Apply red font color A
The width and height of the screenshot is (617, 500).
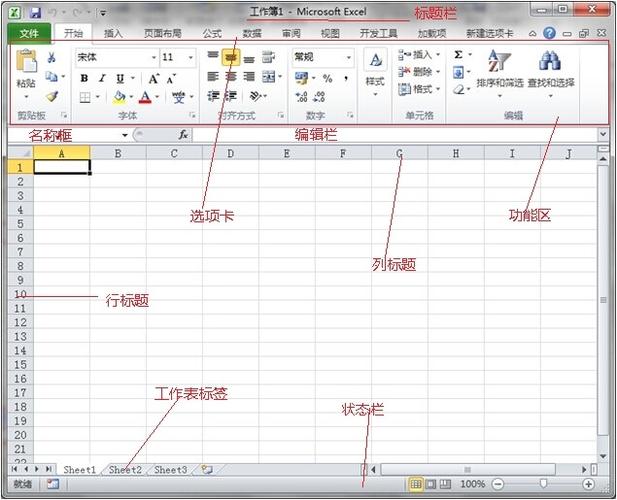[145, 97]
